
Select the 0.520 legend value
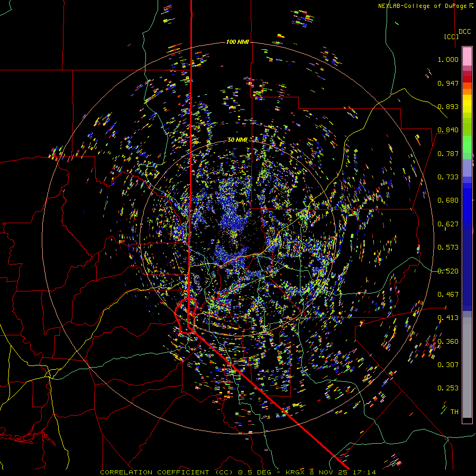pyautogui.click(x=448, y=271)
